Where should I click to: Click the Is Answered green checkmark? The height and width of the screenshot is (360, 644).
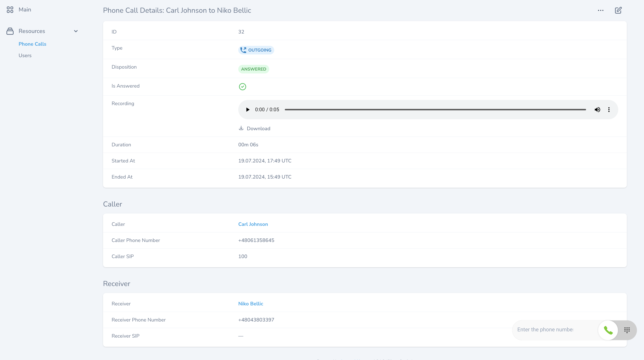click(242, 87)
